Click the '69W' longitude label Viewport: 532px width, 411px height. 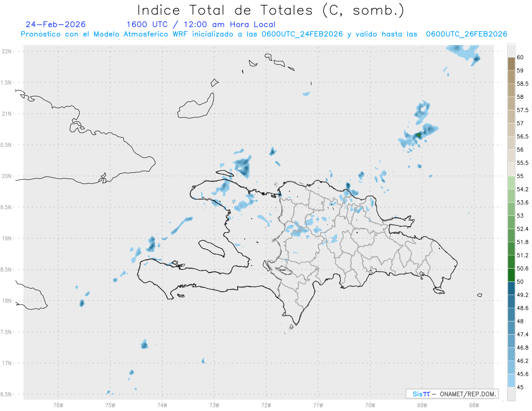(422, 405)
